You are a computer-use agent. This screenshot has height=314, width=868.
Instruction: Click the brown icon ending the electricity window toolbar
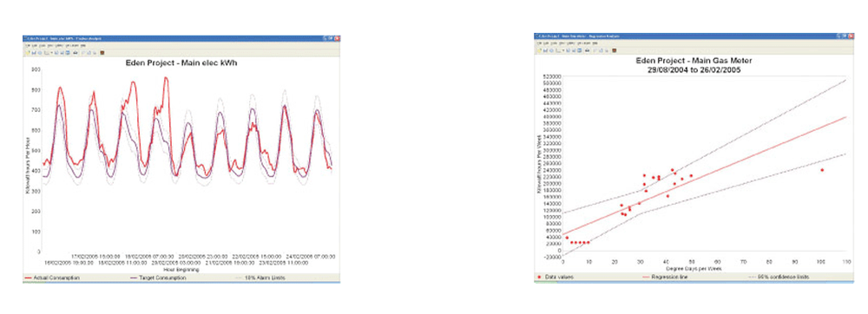click(x=102, y=53)
